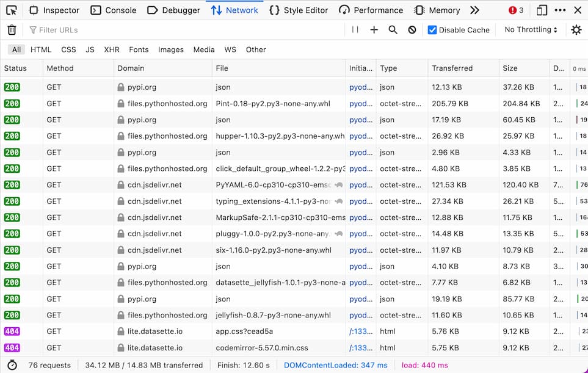This screenshot has height=373, width=588.
Task: Sort by the Domain column header
Action: (x=163, y=68)
